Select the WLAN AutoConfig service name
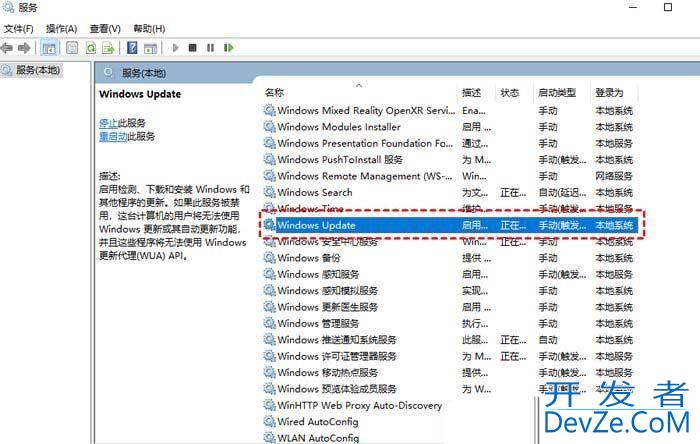Image resolution: width=700 pixels, height=444 pixels. (x=318, y=438)
